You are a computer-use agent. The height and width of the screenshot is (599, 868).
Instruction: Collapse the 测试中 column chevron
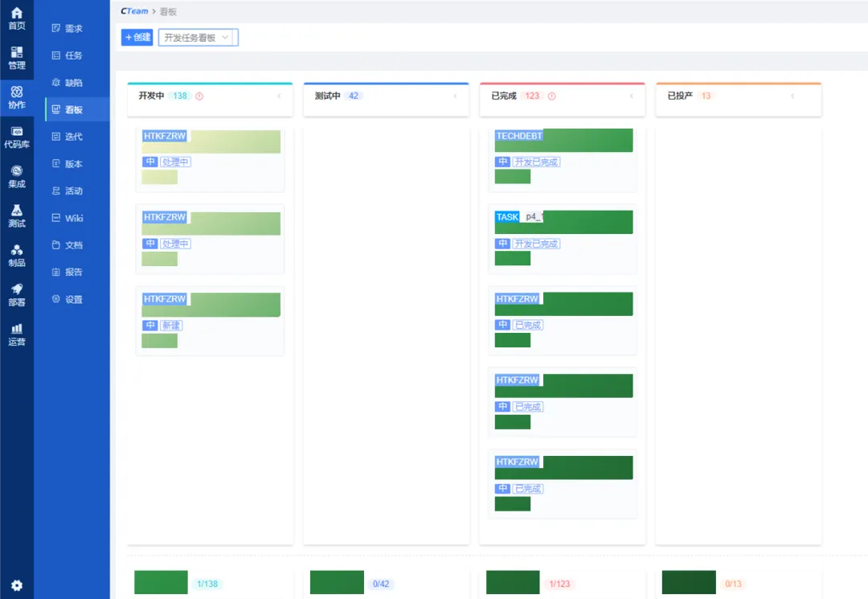(456, 96)
